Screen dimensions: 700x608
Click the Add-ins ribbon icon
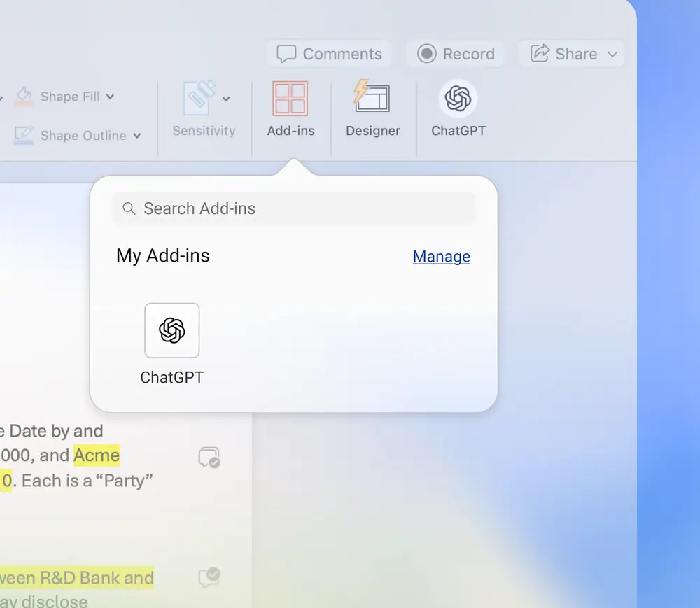[290, 98]
